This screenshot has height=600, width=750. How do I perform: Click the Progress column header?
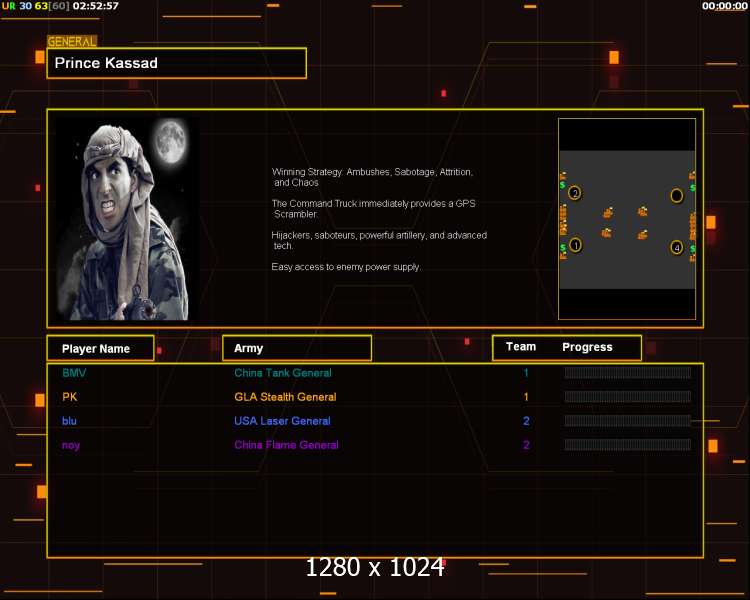point(587,347)
